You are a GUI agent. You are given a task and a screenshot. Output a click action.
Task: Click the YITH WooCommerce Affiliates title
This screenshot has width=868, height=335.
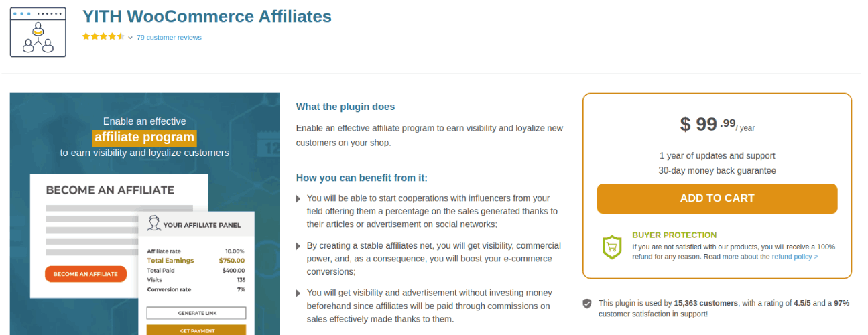pyautogui.click(x=206, y=16)
